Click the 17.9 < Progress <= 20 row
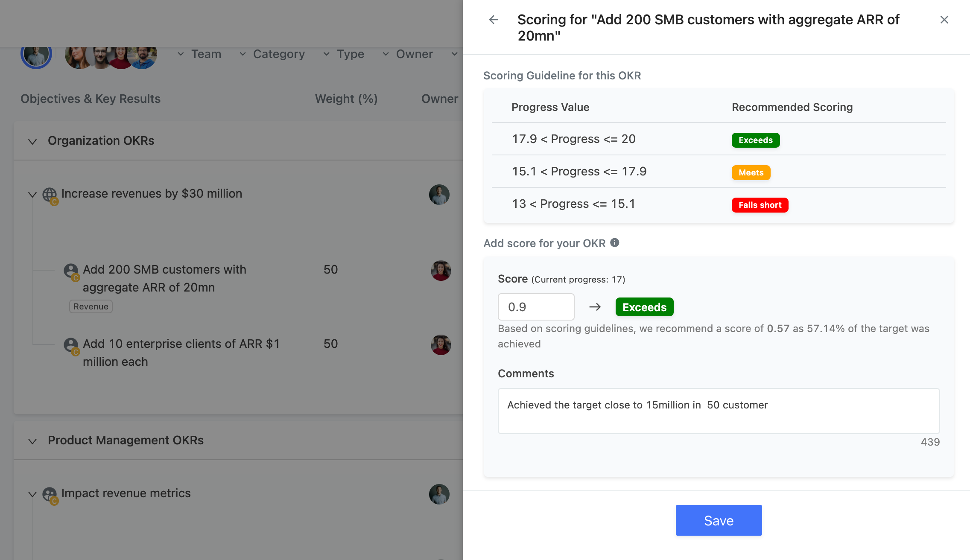The image size is (970, 560). tap(719, 139)
